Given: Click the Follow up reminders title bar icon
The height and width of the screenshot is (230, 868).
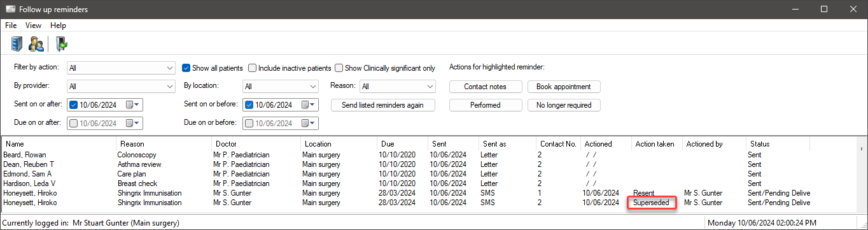Looking at the screenshot, I should pos(10,9).
